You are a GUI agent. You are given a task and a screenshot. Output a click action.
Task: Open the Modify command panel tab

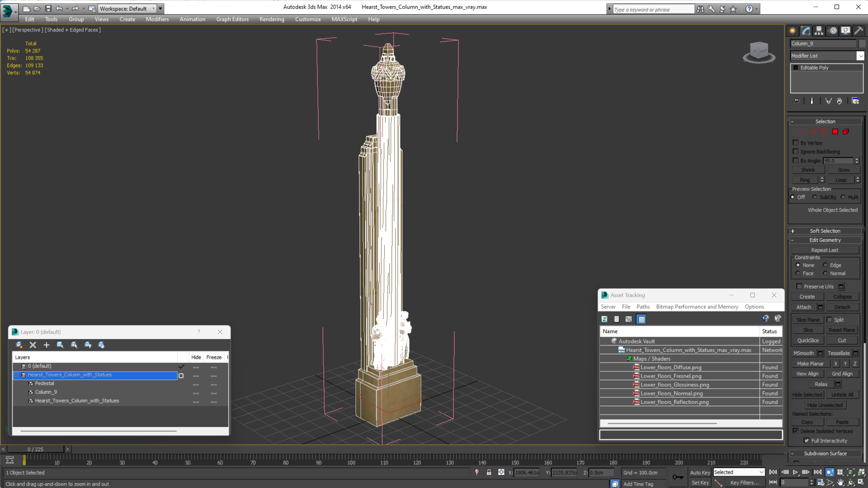pos(806,31)
